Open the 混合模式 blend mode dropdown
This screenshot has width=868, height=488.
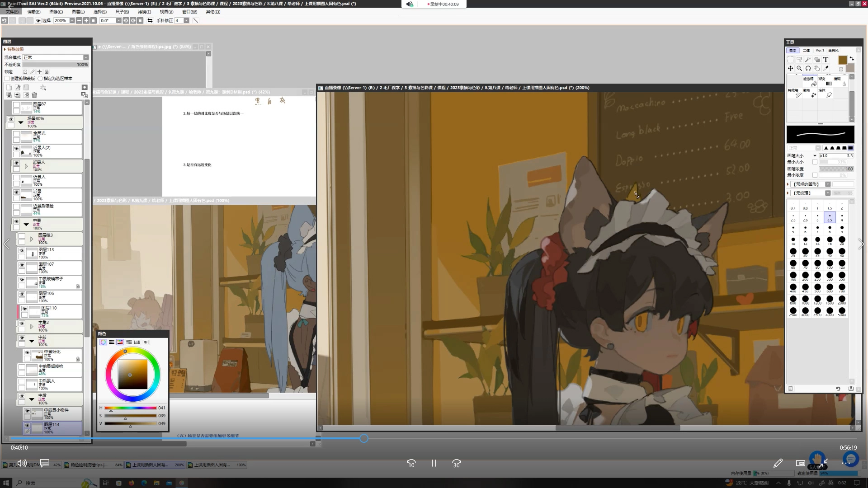pyautogui.click(x=85, y=57)
